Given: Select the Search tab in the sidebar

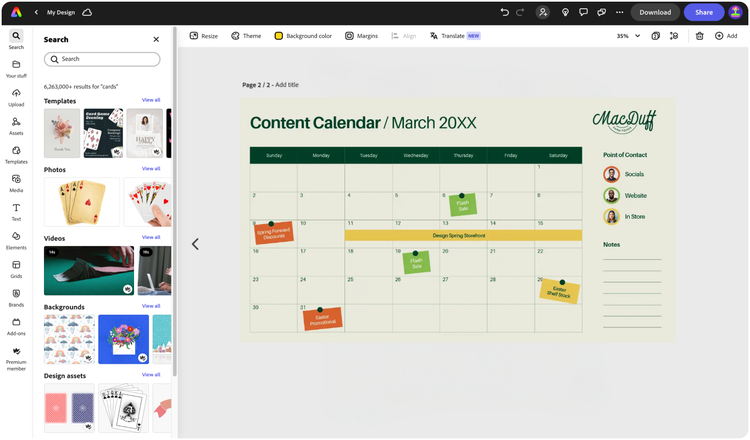Looking at the screenshot, I should tap(16, 40).
